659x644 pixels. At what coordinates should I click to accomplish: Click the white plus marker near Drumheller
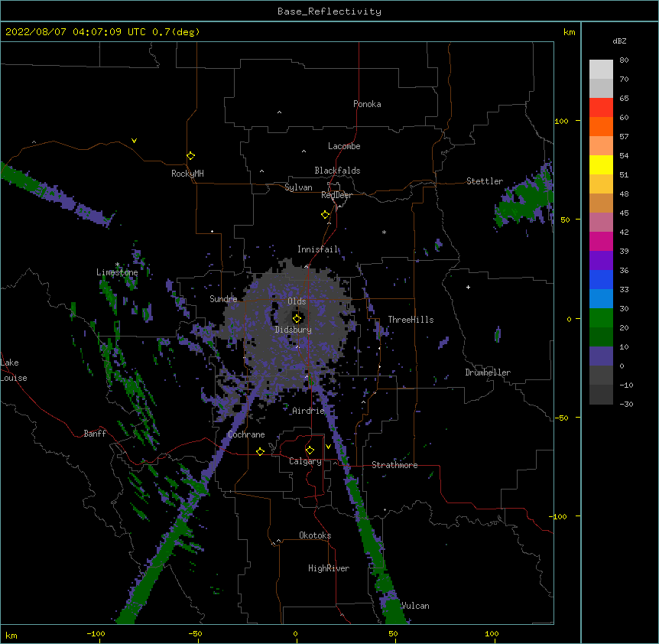click(x=468, y=287)
